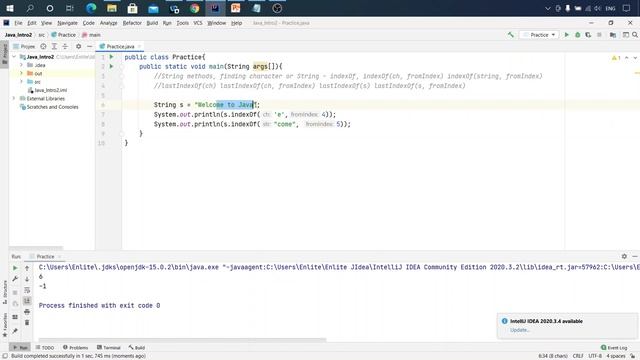Viewport: 640px width, 360px height.
Task: Click the Practice breadcrumb in navigation bar
Action: pyautogui.click(x=64, y=35)
